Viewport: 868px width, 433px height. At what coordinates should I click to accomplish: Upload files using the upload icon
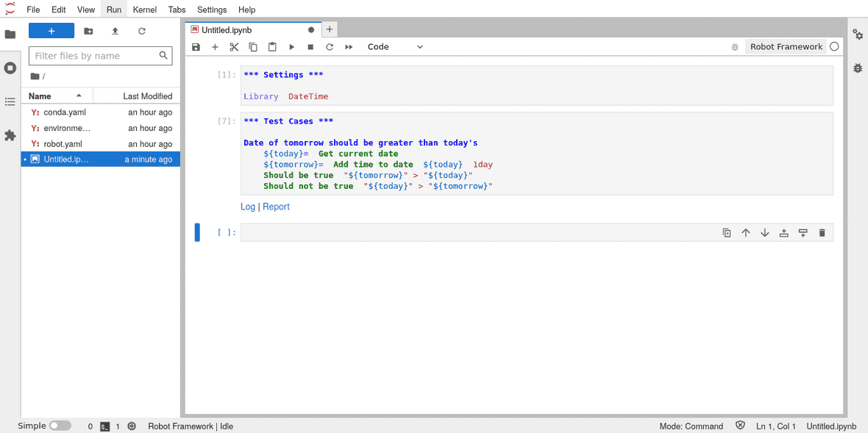[x=115, y=31]
